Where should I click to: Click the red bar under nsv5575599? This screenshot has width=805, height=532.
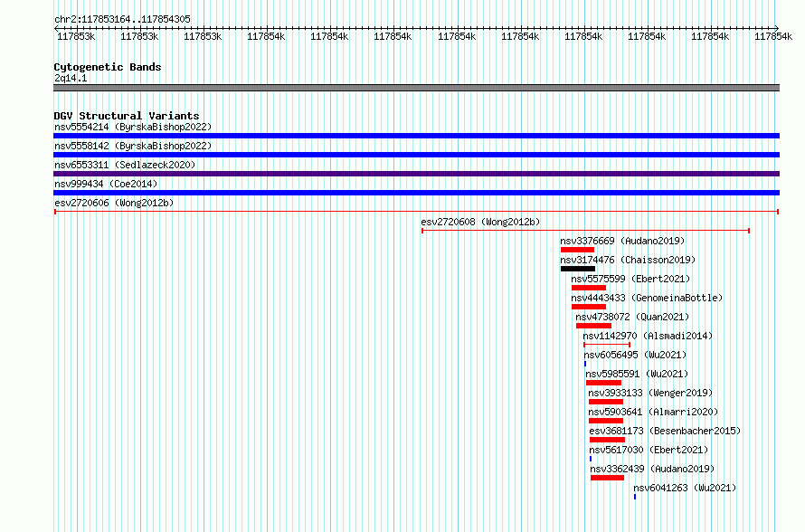(x=588, y=288)
